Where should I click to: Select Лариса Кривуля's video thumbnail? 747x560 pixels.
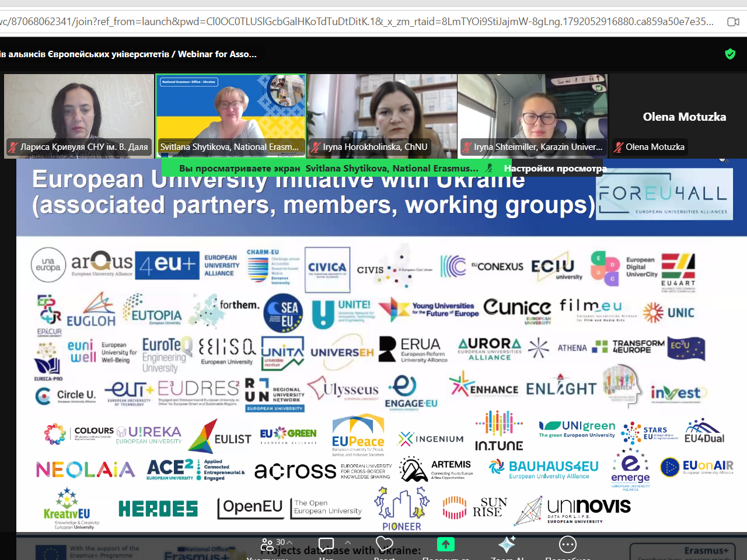click(x=79, y=116)
